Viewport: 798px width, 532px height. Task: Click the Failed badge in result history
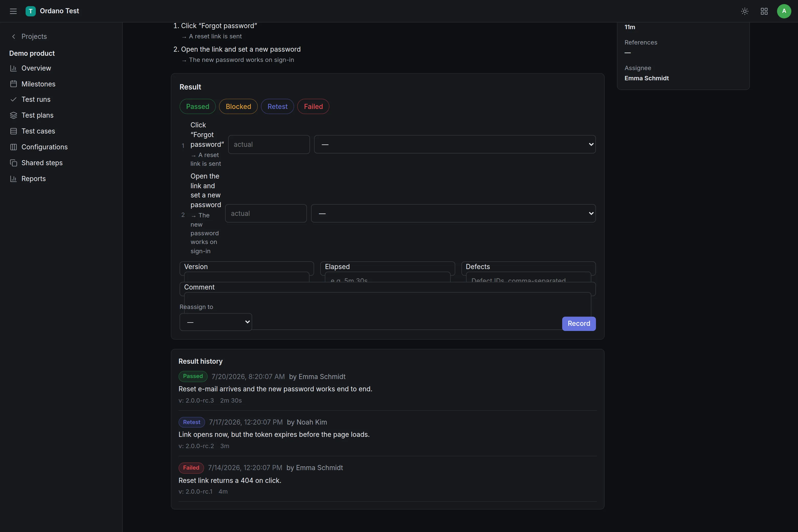(x=191, y=468)
